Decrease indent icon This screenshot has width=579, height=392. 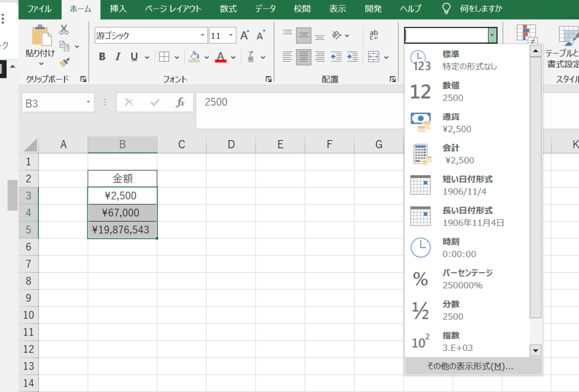(x=336, y=57)
